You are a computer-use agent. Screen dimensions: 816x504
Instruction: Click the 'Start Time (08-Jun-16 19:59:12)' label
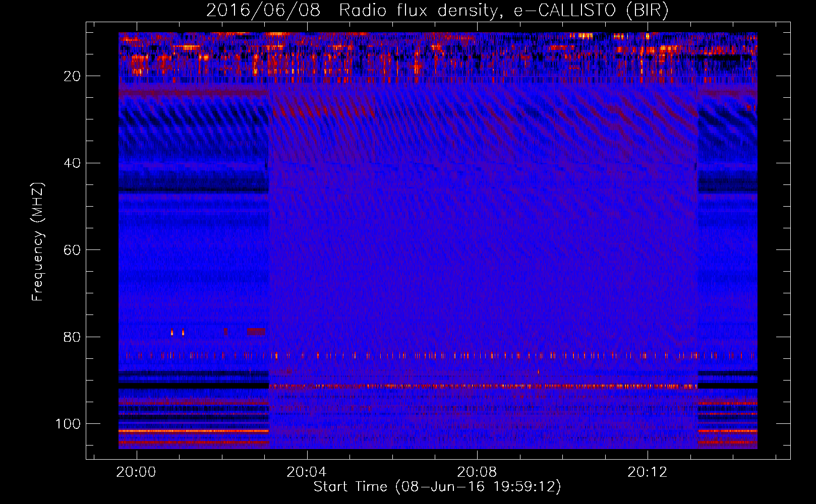tap(437, 487)
